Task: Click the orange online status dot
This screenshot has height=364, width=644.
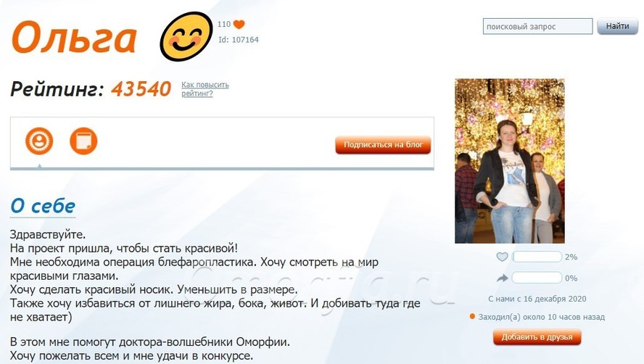Action: click(472, 316)
